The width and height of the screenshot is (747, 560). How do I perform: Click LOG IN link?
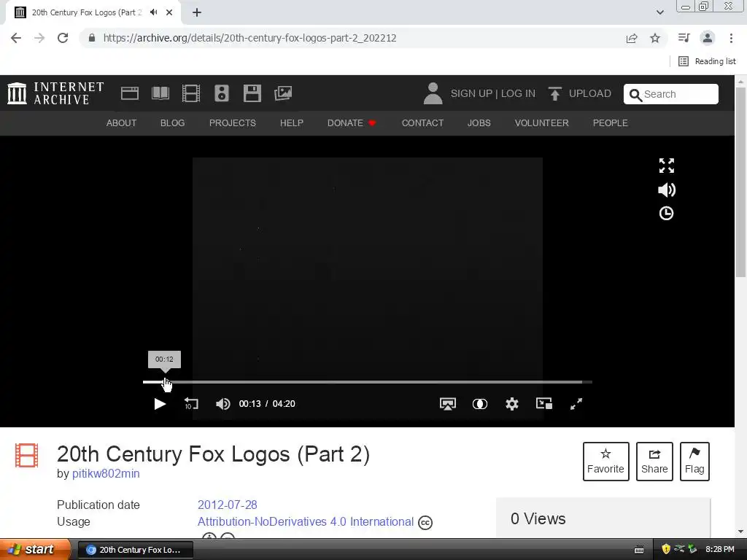click(x=518, y=93)
